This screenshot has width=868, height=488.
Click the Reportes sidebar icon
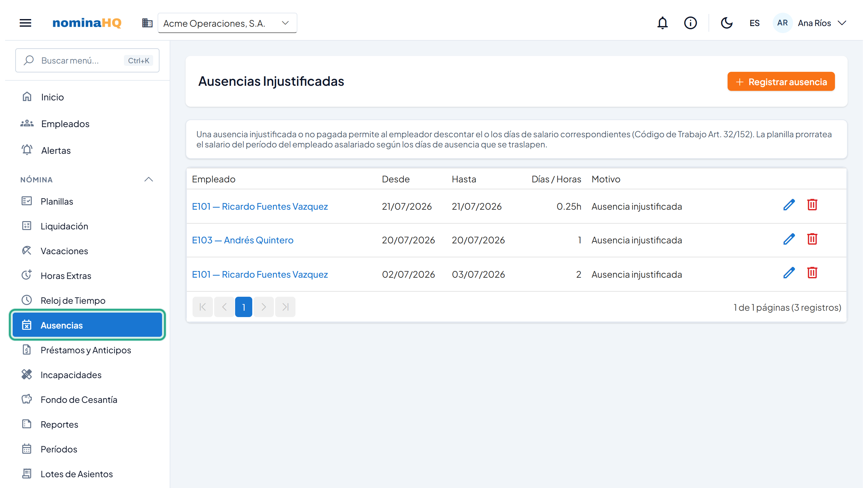tap(27, 424)
